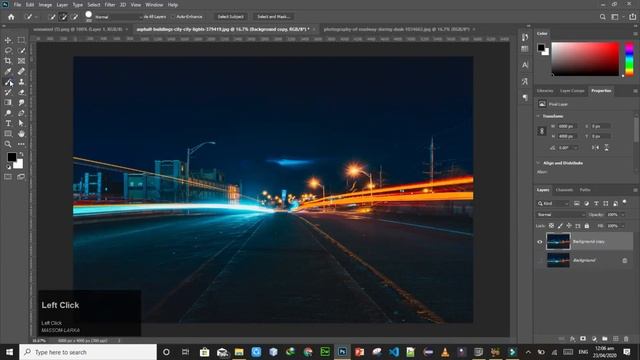Open the Image menu

[x=45, y=5]
